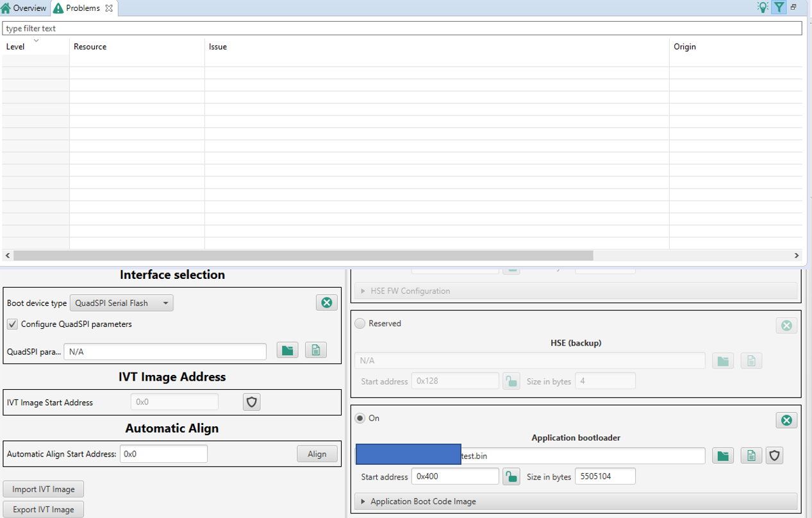This screenshot has height=518, width=812.
Task: Toggle Configure QuadSPI parameters checkbox
Action: (12, 324)
